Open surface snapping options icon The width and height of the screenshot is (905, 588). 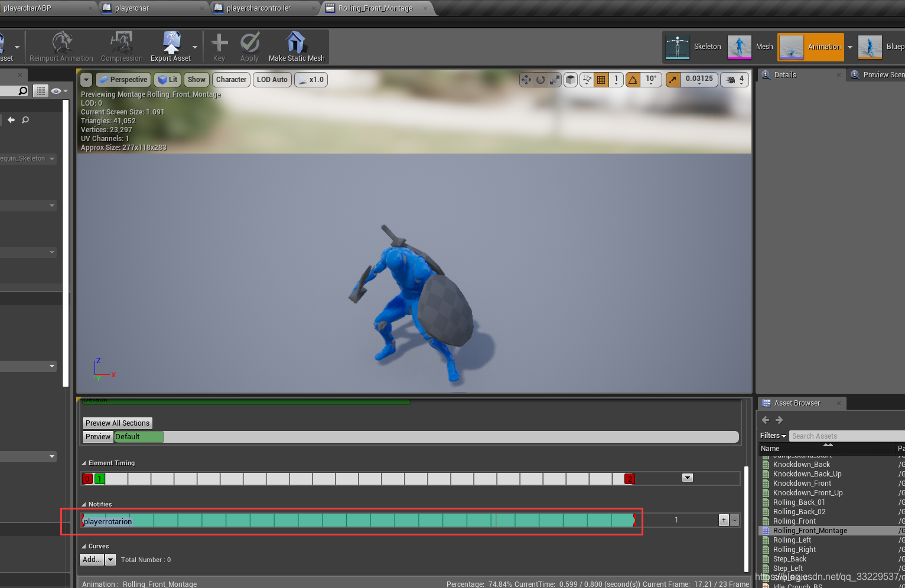tap(587, 80)
